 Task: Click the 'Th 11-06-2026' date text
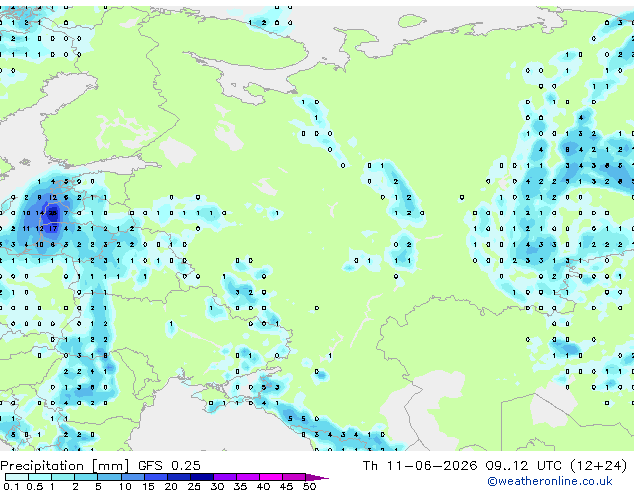point(420,466)
